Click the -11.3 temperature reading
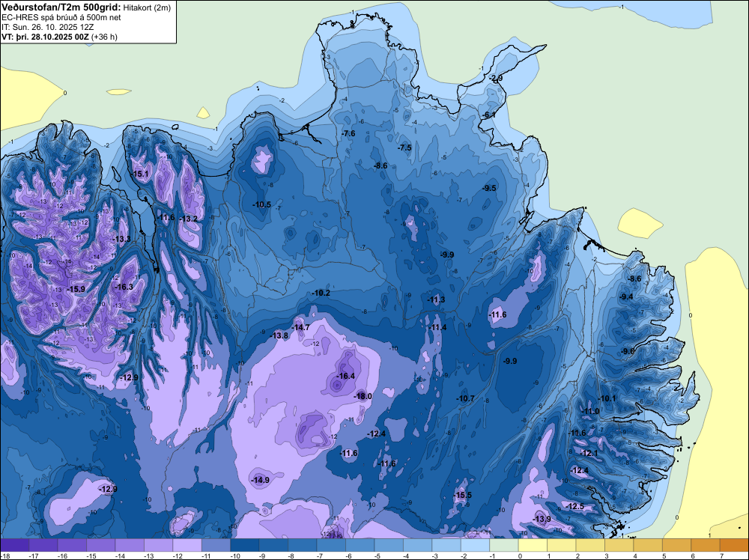Image resolution: width=749 pixels, height=560 pixels. click(x=436, y=299)
